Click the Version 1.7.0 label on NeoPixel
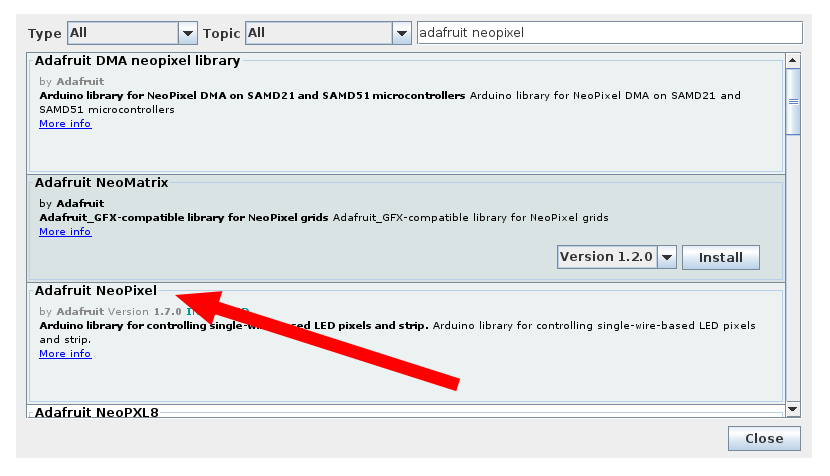830x476 pixels. point(145,311)
